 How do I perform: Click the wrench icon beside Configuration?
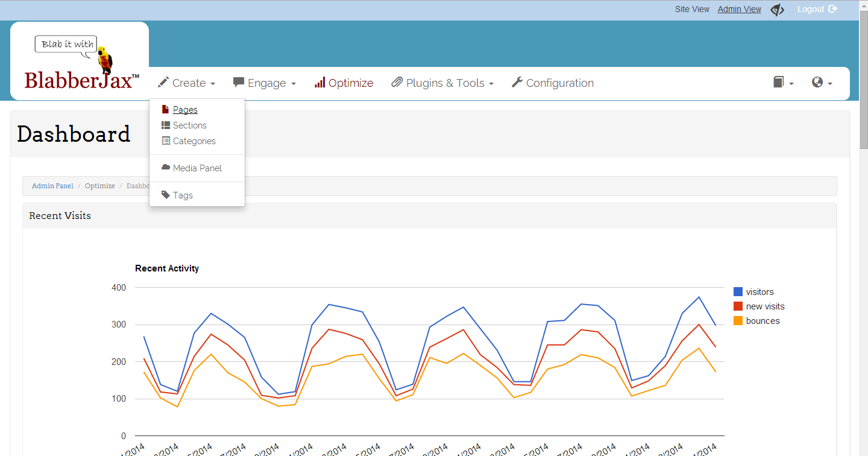[517, 82]
